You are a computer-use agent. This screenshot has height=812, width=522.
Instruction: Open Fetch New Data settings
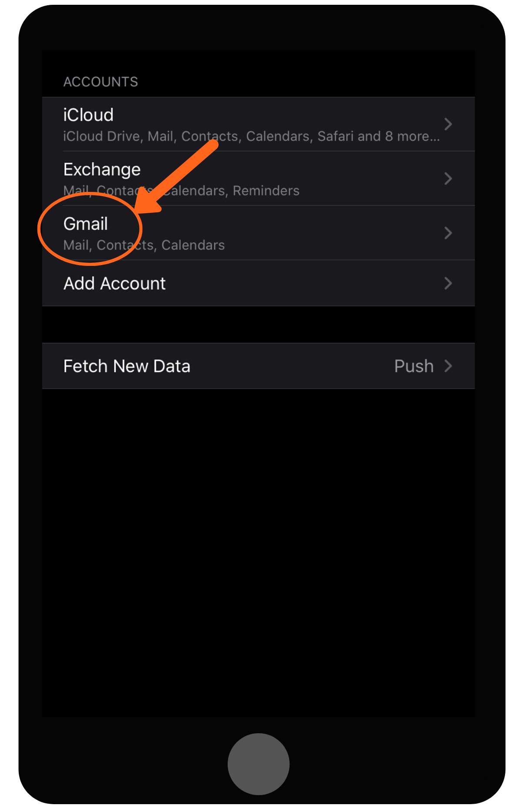tap(127, 366)
